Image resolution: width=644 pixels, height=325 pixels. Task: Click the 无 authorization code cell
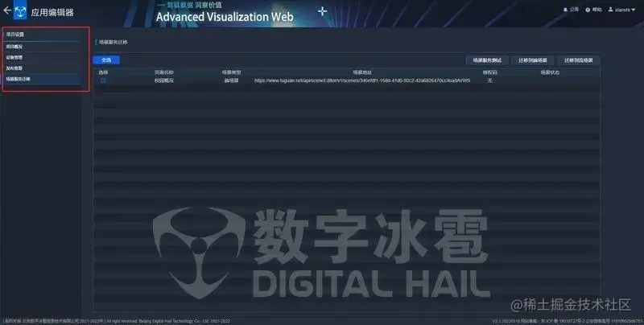click(x=489, y=80)
